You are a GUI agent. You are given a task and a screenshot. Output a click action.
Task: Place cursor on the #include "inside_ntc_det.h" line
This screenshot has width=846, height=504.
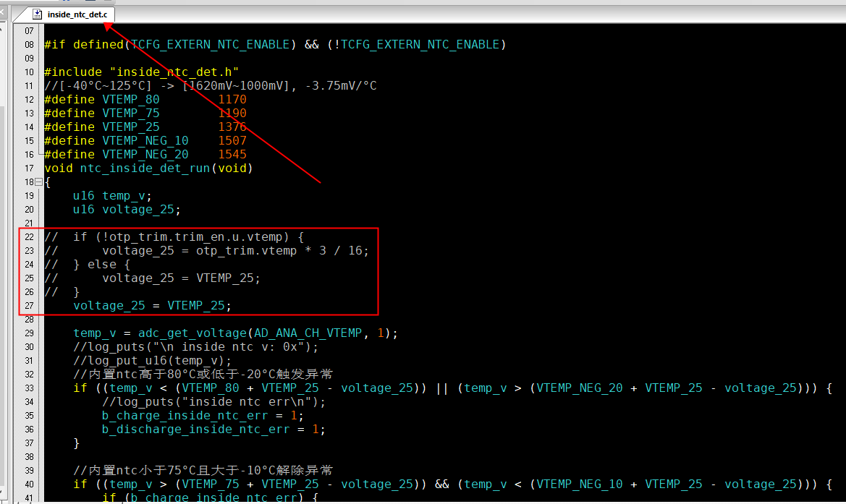tap(141, 72)
